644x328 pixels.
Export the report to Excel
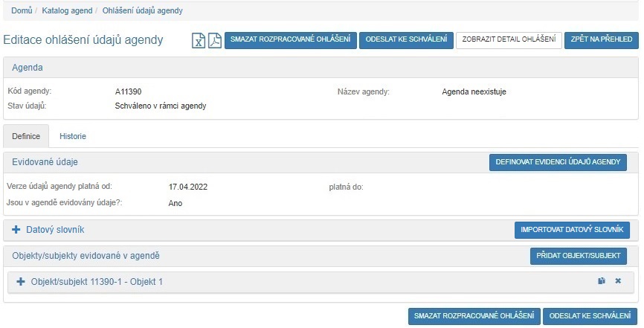199,41
